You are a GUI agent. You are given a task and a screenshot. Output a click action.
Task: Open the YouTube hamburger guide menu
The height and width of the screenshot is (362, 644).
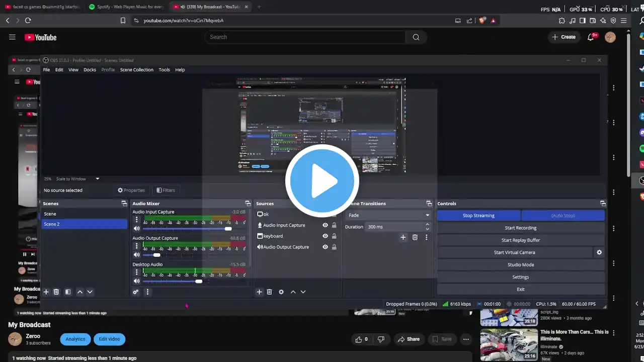pos(12,37)
